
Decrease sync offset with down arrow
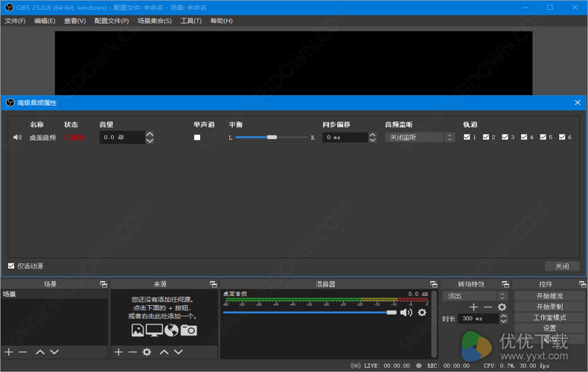(372, 141)
